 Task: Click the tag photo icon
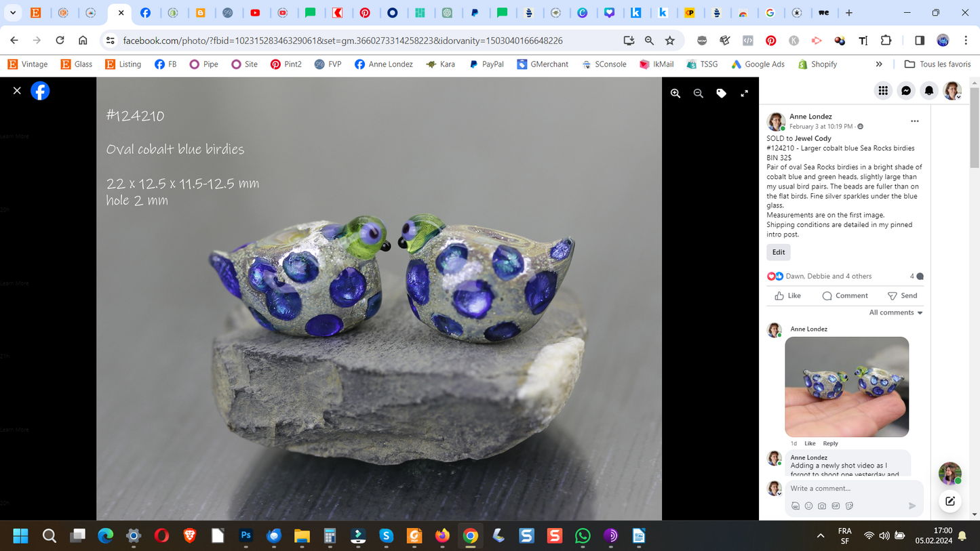click(721, 94)
